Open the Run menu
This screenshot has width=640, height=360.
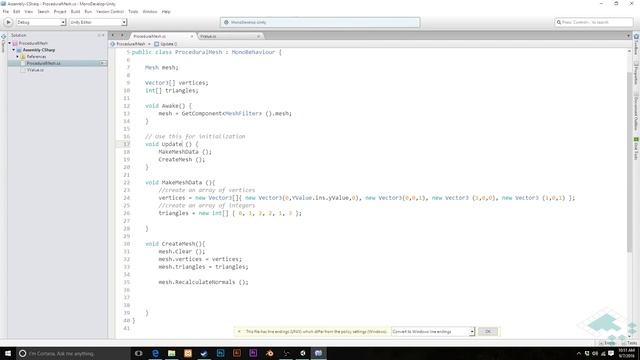click(x=88, y=12)
